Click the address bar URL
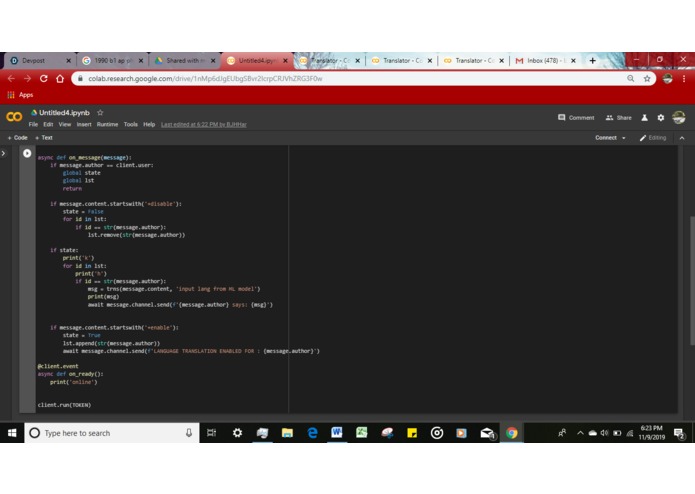The width and height of the screenshot is (695, 494). tap(205, 79)
